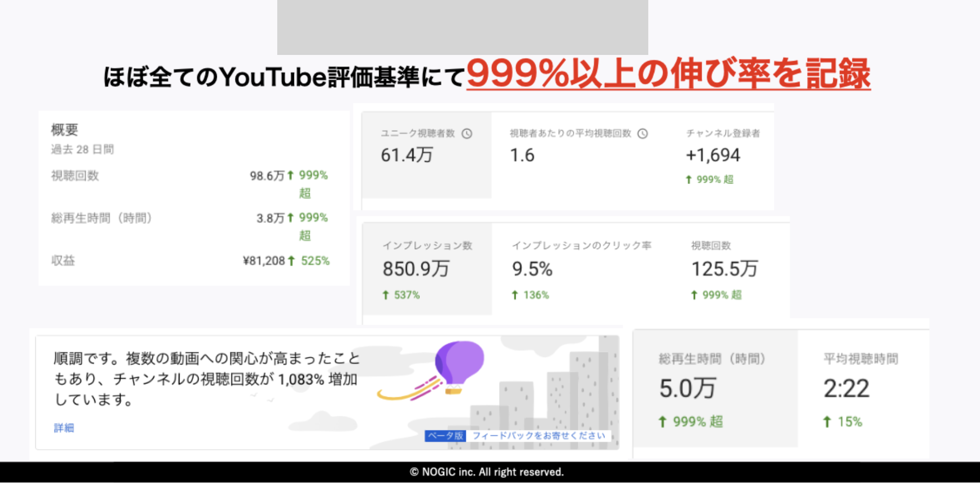
Task: Click the green arrow beside 537%
Action: coord(386,295)
